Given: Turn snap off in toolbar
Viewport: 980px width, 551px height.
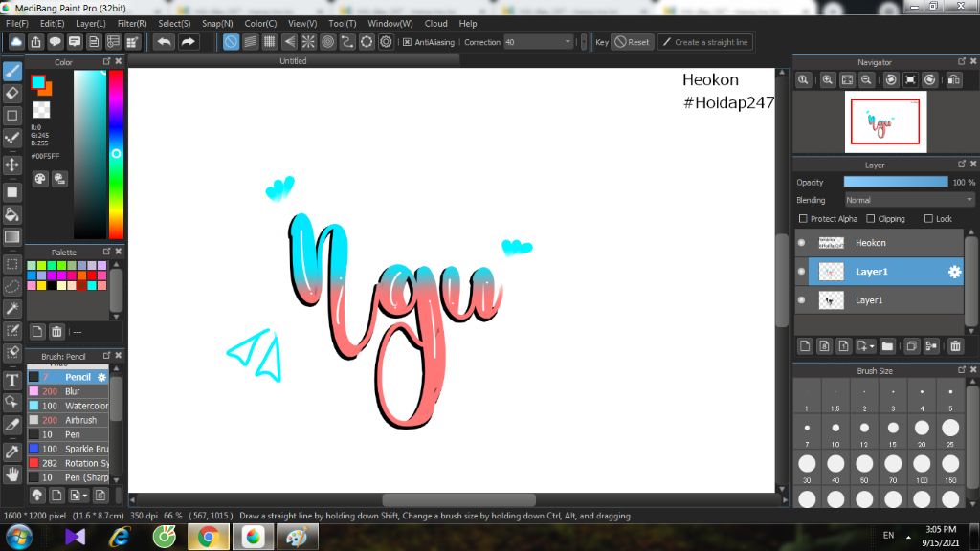Looking at the screenshot, I should [231, 42].
